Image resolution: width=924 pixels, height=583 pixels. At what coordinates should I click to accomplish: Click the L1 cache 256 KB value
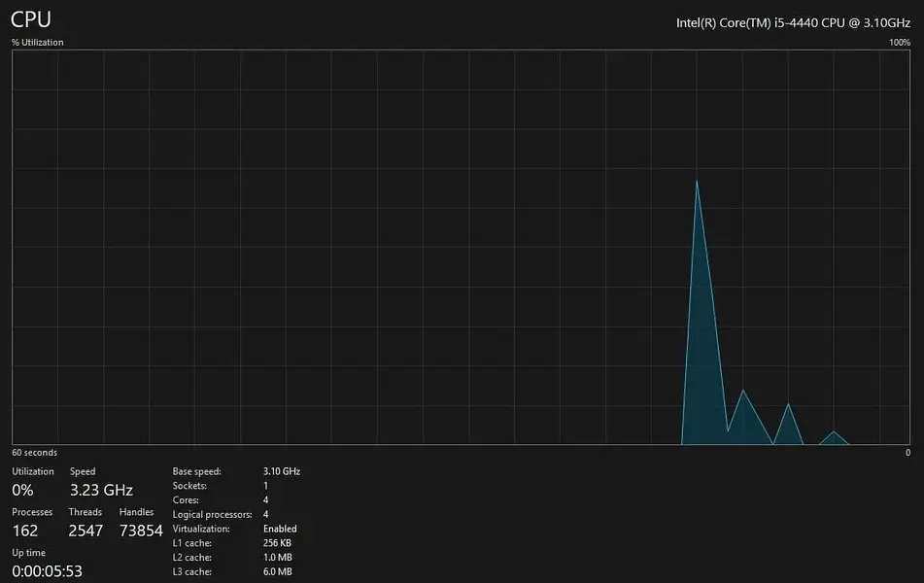click(x=278, y=543)
